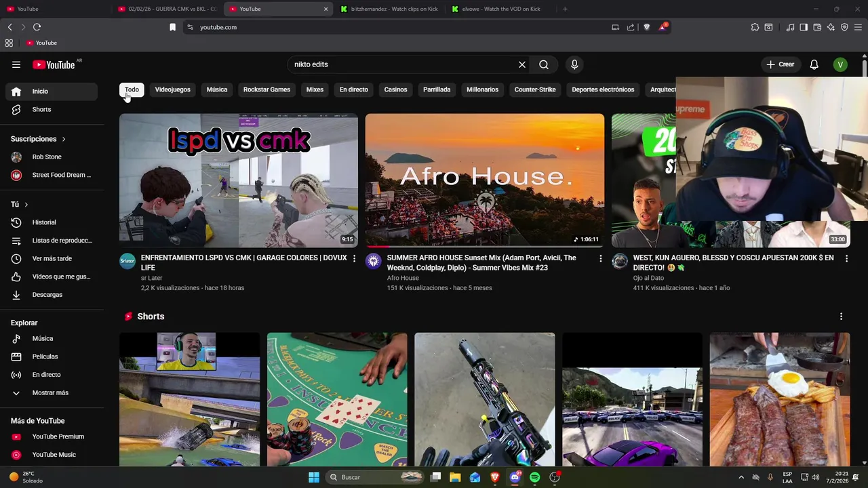The image size is (868, 488).
Task: Open Descargas in sidebar
Action: [x=52, y=295]
